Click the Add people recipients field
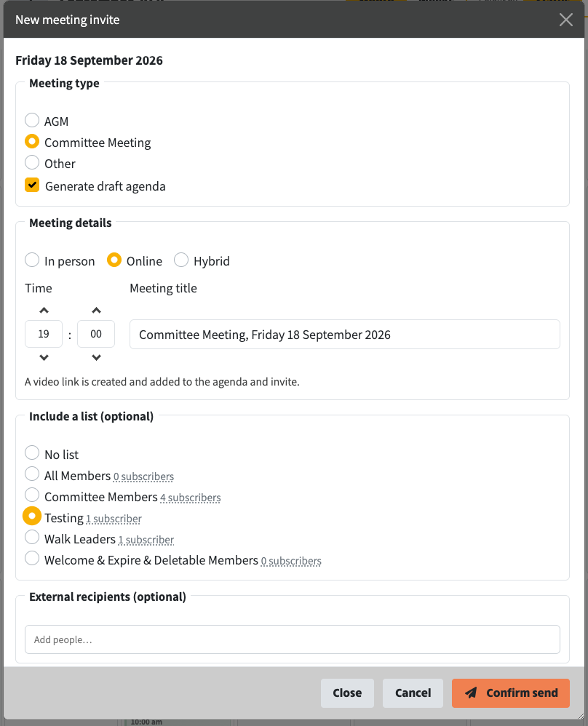The width and height of the screenshot is (588, 726). 293,639
